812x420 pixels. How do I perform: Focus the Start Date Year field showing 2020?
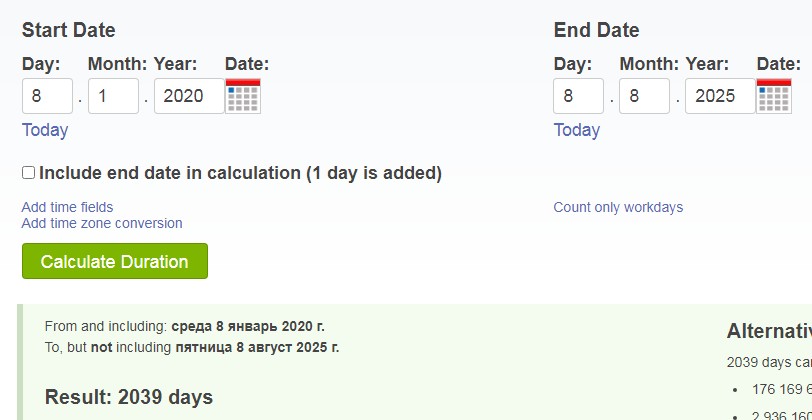coord(190,96)
